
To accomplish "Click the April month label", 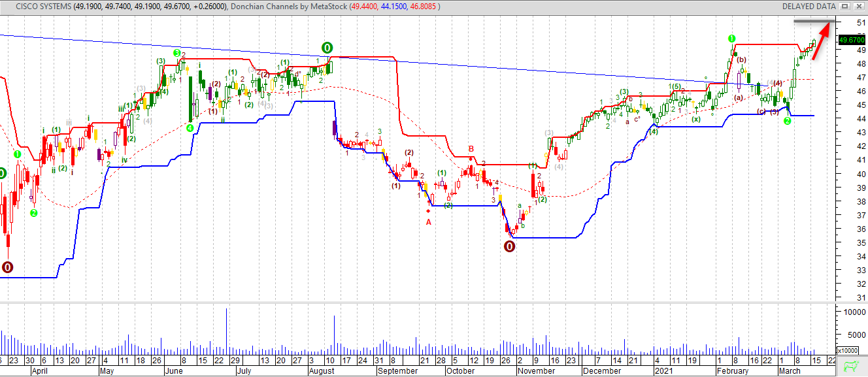I will point(39,370).
